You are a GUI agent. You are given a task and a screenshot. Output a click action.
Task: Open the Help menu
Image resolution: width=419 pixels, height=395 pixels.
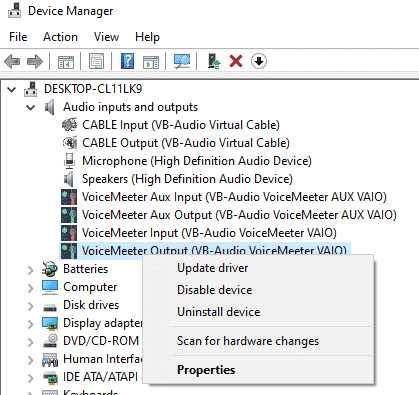click(x=147, y=37)
